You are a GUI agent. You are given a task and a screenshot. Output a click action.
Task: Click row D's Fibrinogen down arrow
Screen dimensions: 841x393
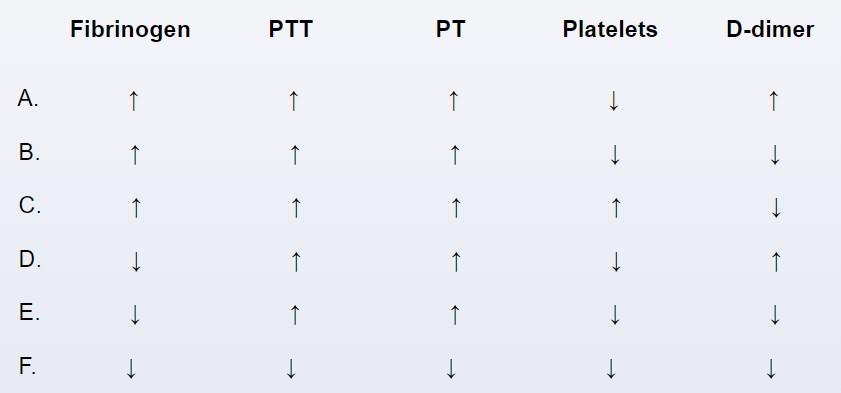coord(136,262)
